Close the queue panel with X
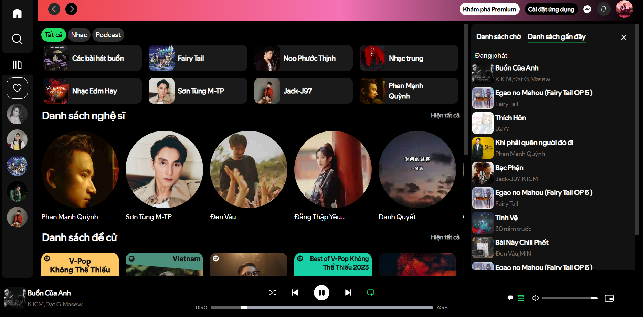Image resolution: width=644 pixels, height=317 pixels. coord(624,37)
